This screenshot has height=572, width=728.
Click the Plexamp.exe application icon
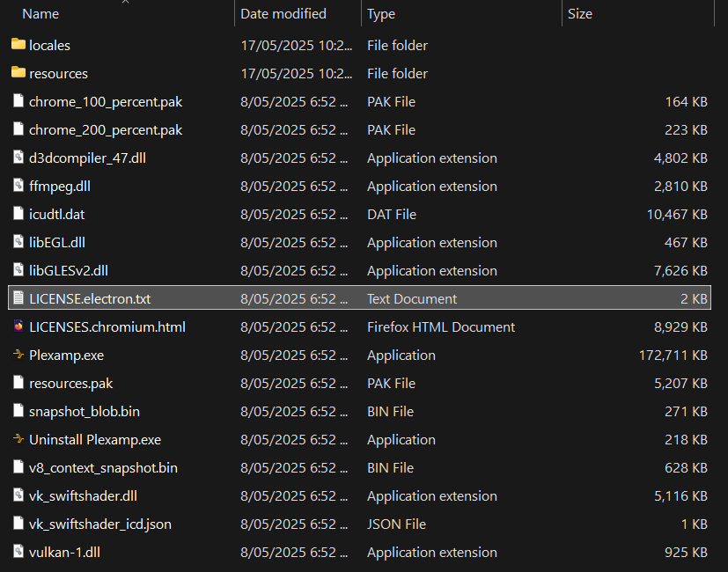(18, 356)
